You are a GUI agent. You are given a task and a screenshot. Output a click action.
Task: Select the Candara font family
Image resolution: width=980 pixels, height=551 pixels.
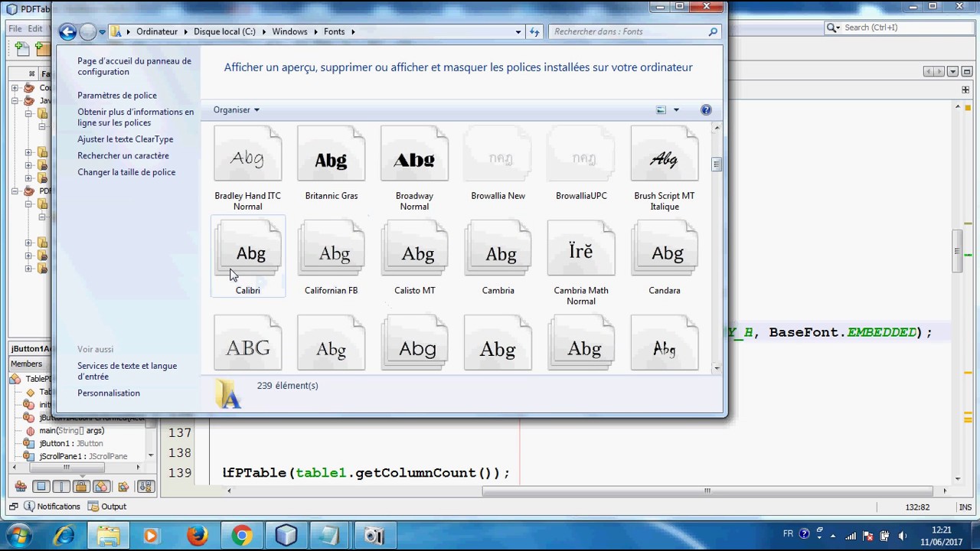tap(665, 258)
